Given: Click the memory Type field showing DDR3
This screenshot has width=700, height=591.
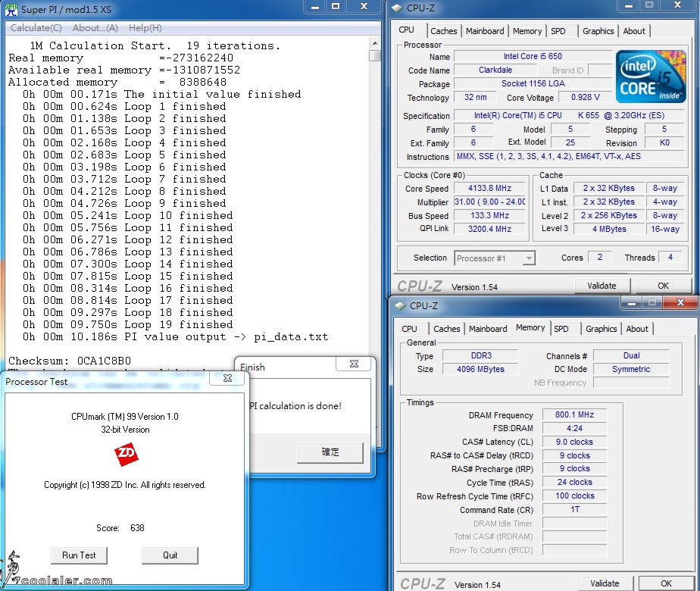Looking at the screenshot, I should click(481, 355).
